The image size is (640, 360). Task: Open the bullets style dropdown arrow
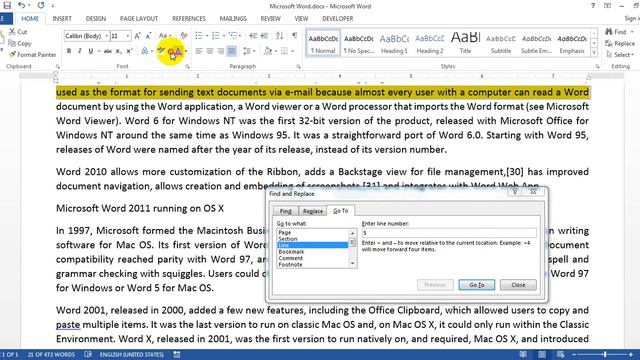[x=207, y=36]
